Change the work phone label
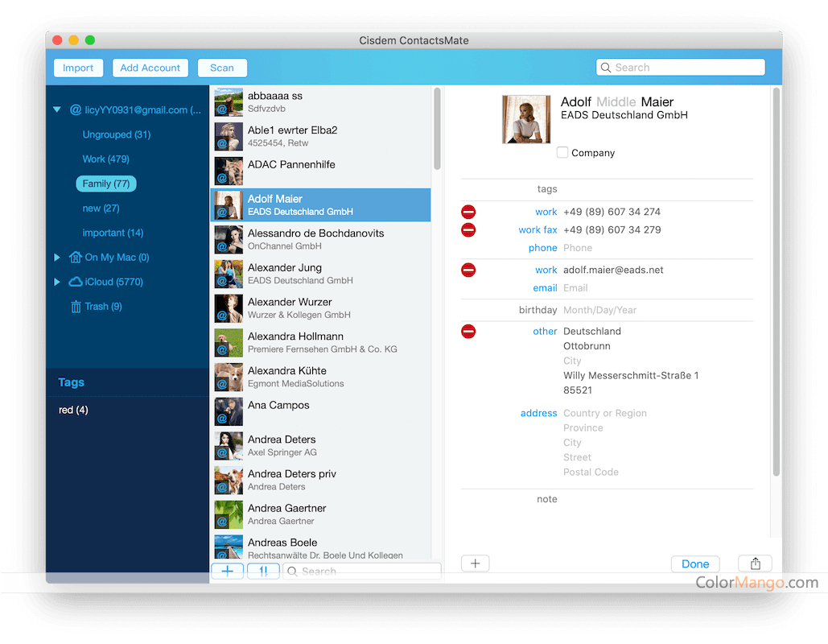The width and height of the screenshot is (828, 644). pyautogui.click(x=546, y=212)
